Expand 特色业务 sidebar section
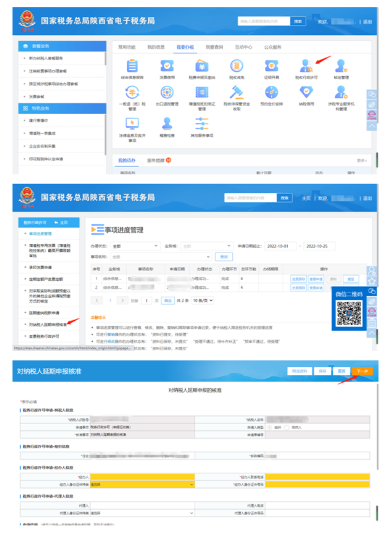This screenshot has width=392, height=533. [62, 108]
